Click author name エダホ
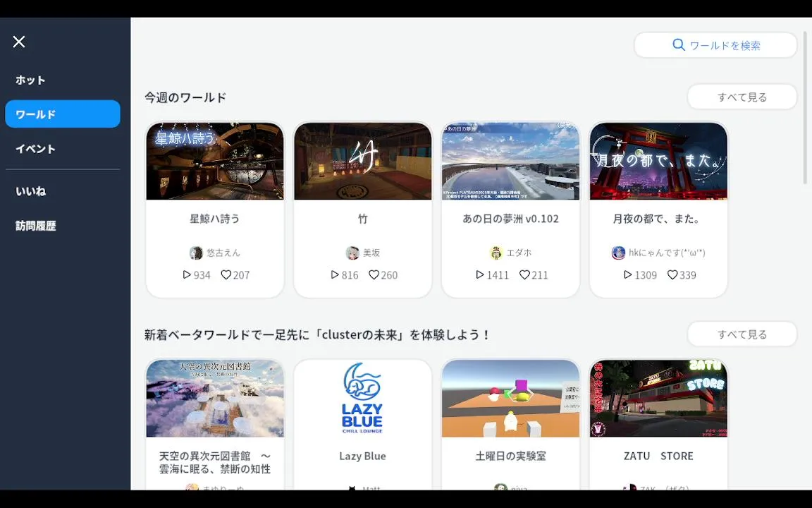Image resolution: width=812 pixels, height=508 pixels. [519, 253]
